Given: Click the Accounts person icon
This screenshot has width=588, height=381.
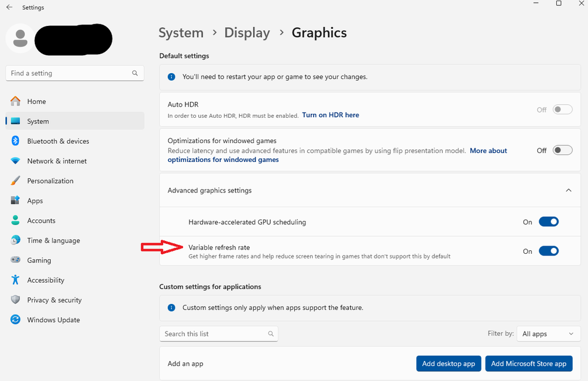Looking at the screenshot, I should pos(15,220).
